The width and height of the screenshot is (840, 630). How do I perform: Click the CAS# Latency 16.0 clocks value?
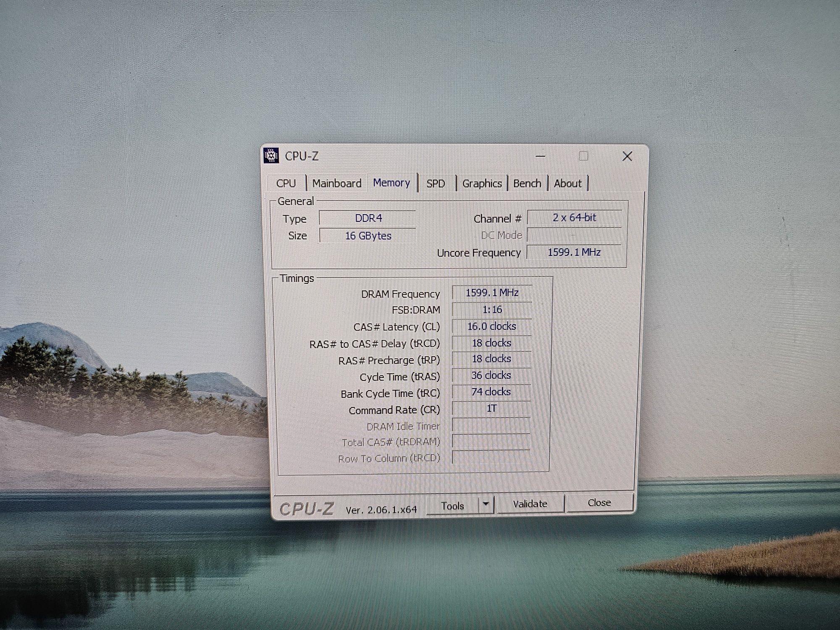point(492,326)
